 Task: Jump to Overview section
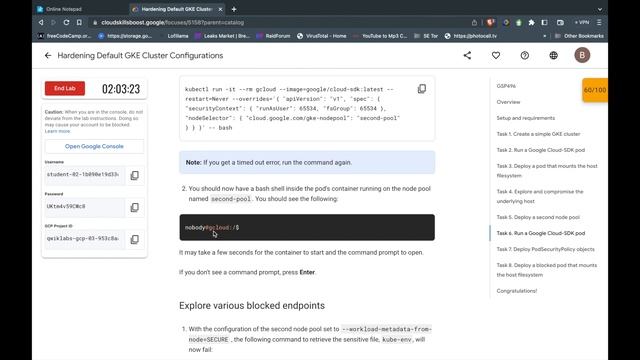click(508, 102)
